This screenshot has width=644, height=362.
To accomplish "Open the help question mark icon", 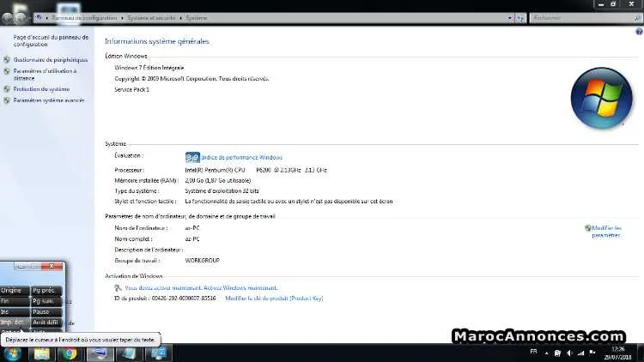I will point(639,32).
